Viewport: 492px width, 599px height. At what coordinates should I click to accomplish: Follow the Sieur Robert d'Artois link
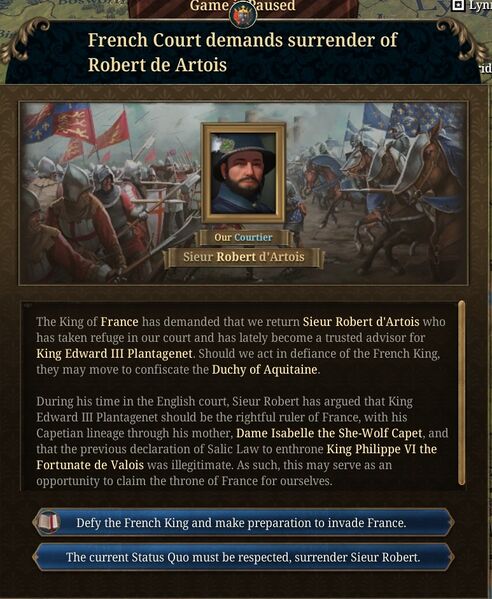[x=361, y=322]
